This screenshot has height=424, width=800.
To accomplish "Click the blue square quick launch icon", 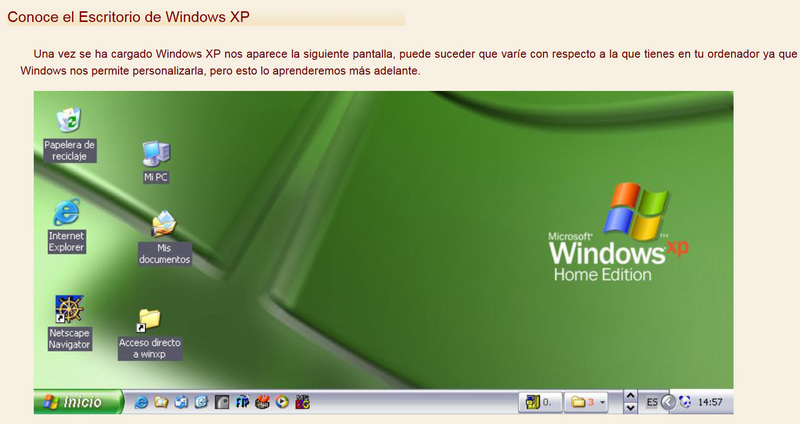I will click(201, 403).
